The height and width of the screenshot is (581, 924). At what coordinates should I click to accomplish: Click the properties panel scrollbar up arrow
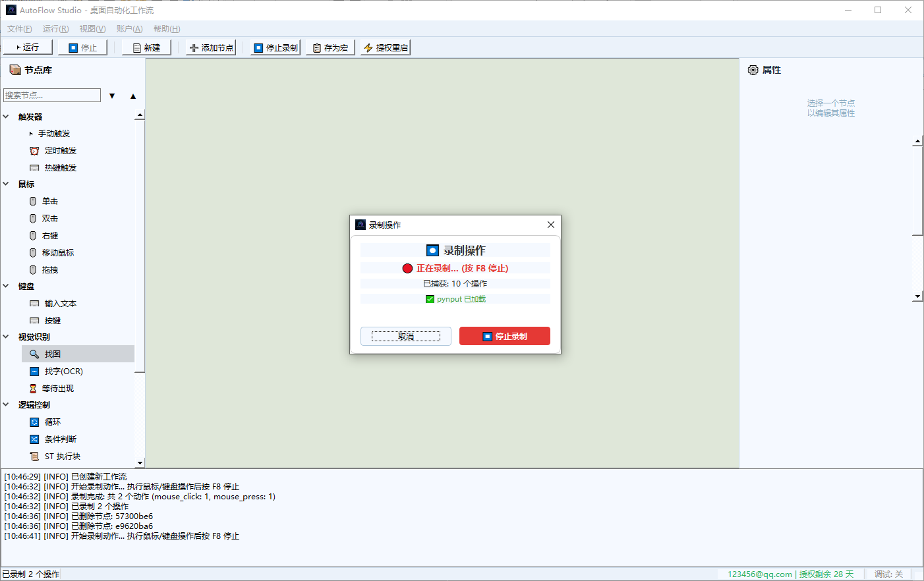(917, 141)
